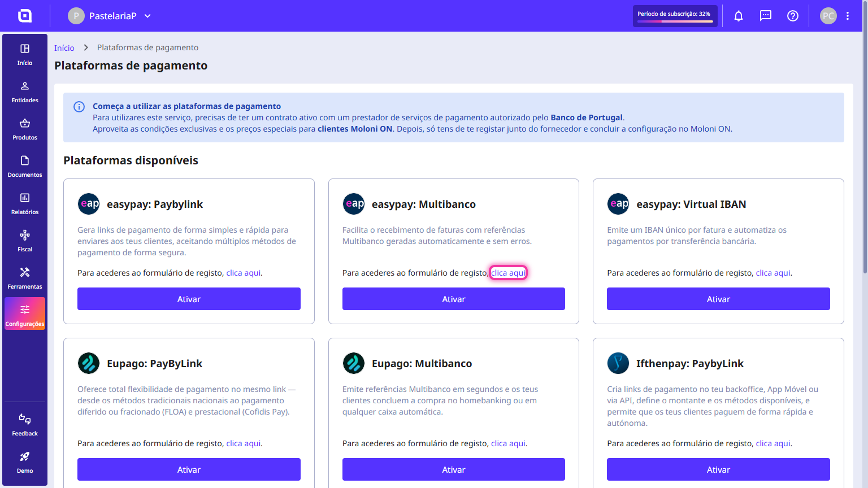The image size is (868, 488).
Task: Open easypay Virtual IBAN 'clica aqui' link
Action: (773, 273)
